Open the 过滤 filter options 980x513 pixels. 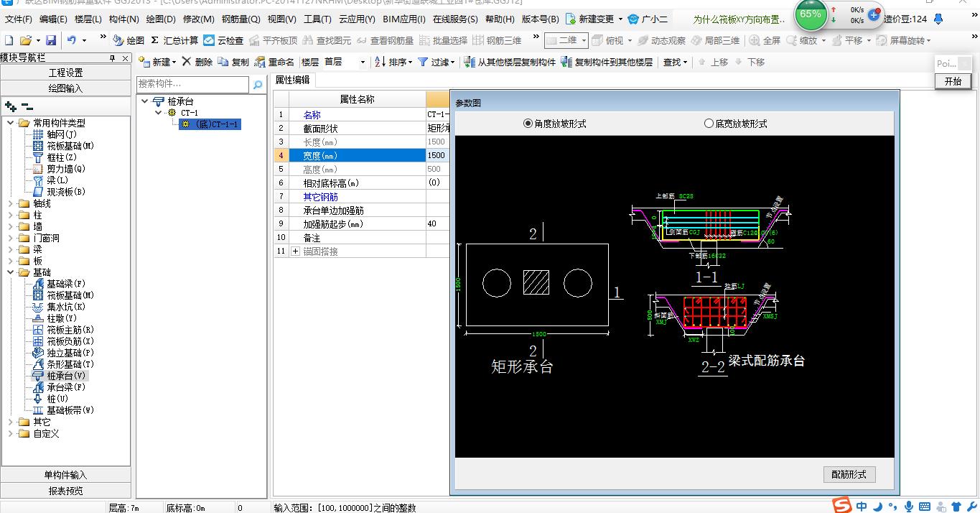click(x=437, y=63)
